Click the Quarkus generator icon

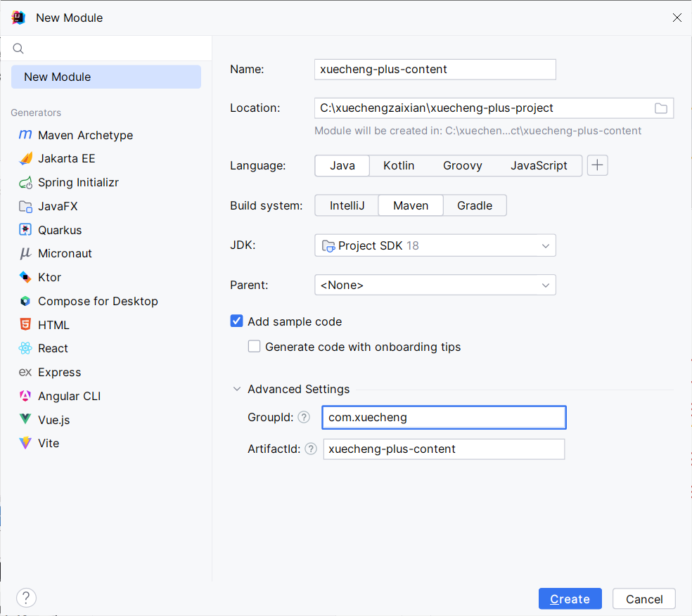pyautogui.click(x=25, y=230)
